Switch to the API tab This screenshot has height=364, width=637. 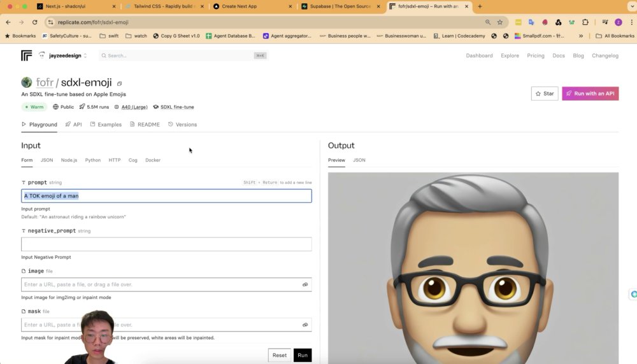coord(73,125)
